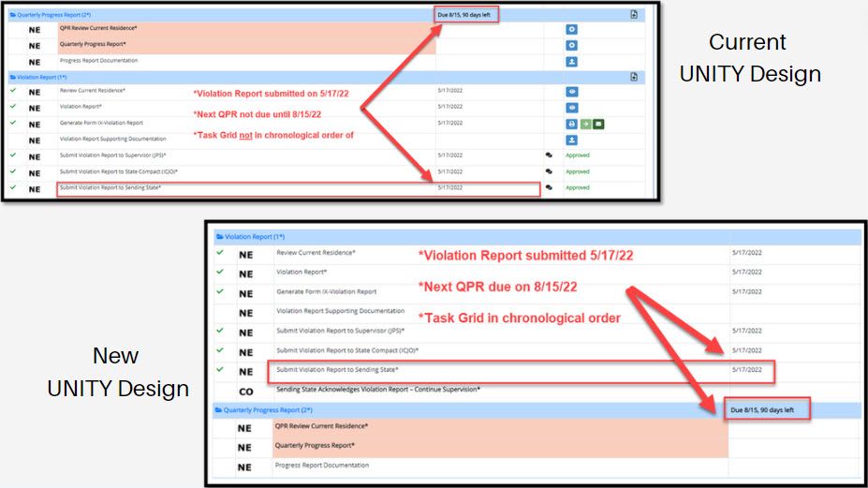Select Quarterly Progress Report* task in New design
Viewport: 868px width, 488px height.
click(315, 445)
